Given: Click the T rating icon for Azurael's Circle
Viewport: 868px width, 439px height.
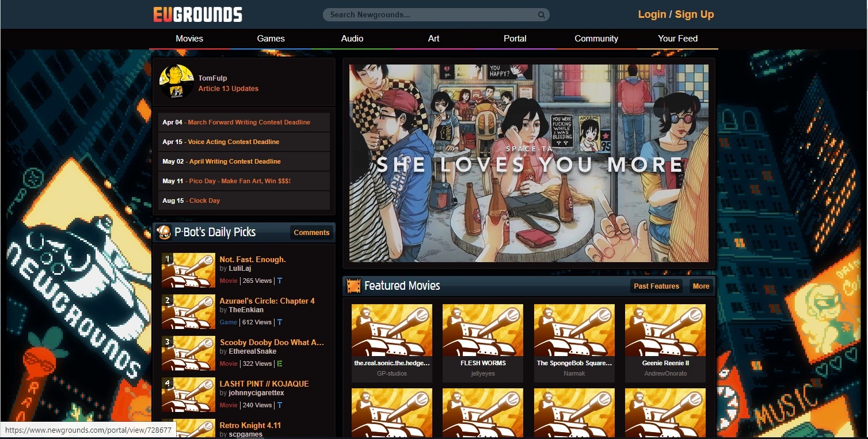Looking at the screenshot, I should [280, 323].
